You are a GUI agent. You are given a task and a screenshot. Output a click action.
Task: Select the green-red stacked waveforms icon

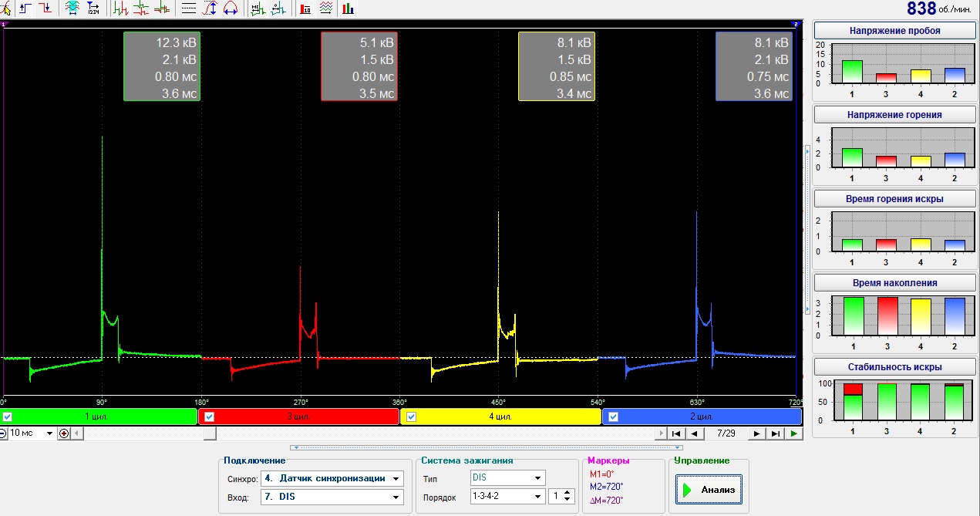click(x=141, y=8)
